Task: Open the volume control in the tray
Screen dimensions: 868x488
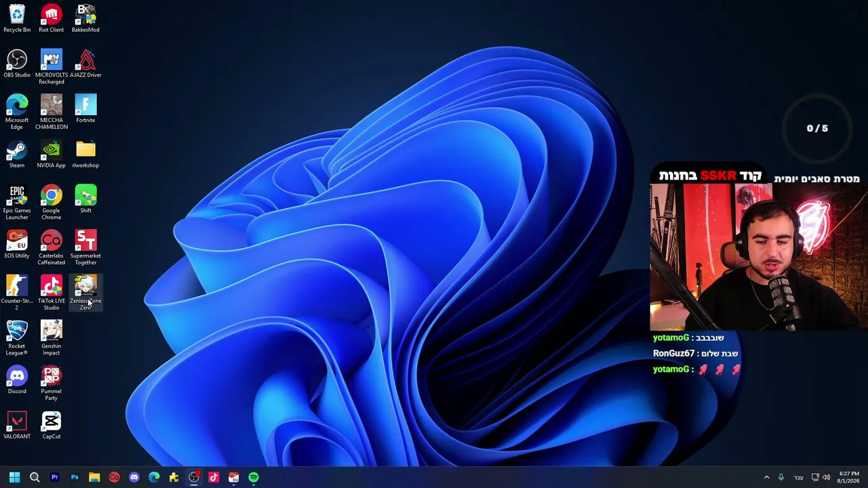Action: [826, 477]
